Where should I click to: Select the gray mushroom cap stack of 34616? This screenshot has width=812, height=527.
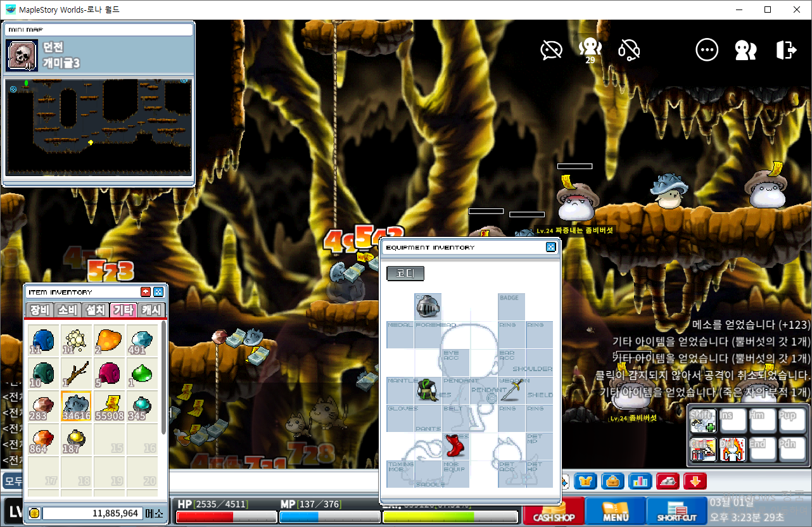click(77, 406)
